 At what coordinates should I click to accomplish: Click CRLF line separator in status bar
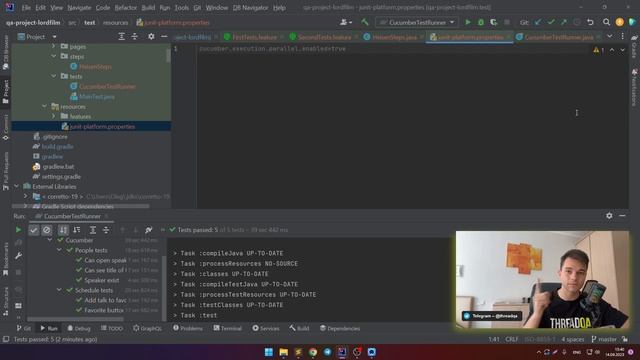[x=511, y=339]
